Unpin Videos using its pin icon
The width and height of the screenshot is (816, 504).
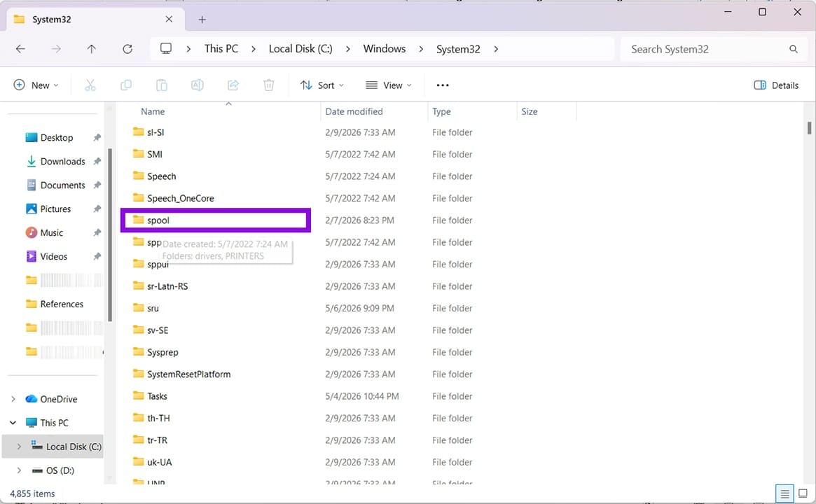point(97,256)
